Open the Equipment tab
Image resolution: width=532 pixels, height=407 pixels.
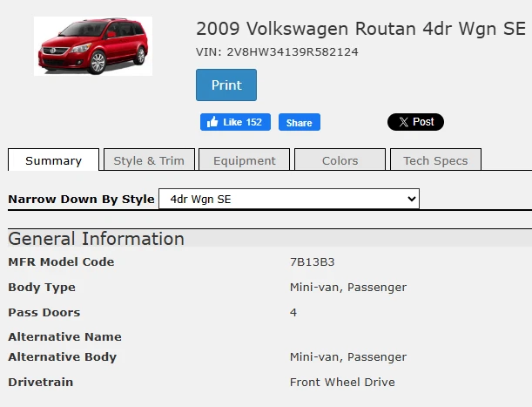click(x=245, y=159)
